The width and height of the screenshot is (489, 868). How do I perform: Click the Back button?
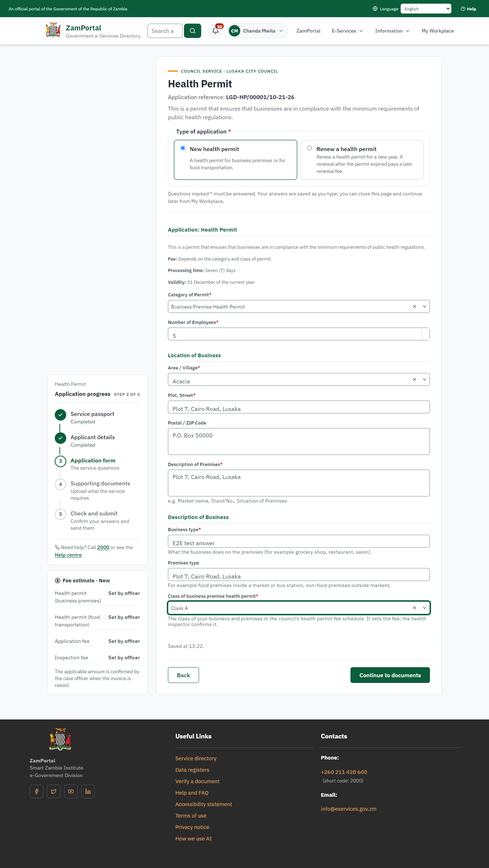click(183, 675)
